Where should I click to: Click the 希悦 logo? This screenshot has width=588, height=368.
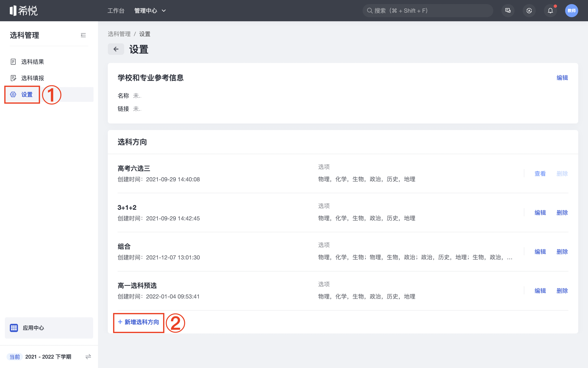point(23,10)
